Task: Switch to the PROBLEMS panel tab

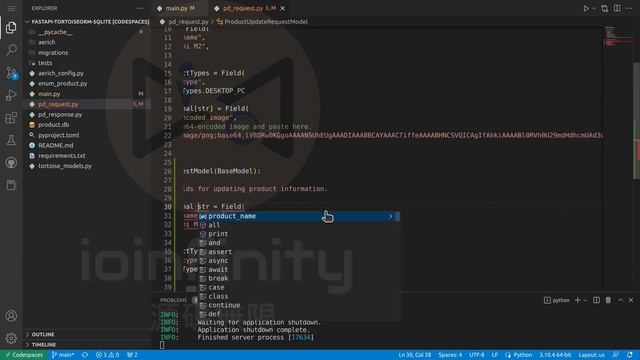Action: [x=173, y=300]
